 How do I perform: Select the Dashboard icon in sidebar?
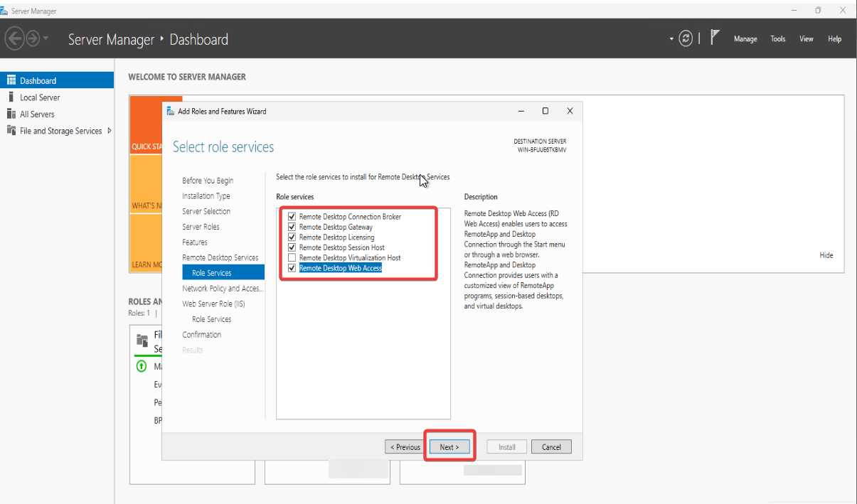(11, 80)
